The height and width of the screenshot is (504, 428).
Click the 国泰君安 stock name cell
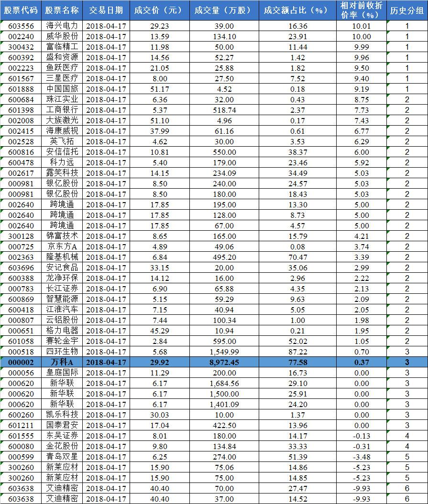point(62,425)
